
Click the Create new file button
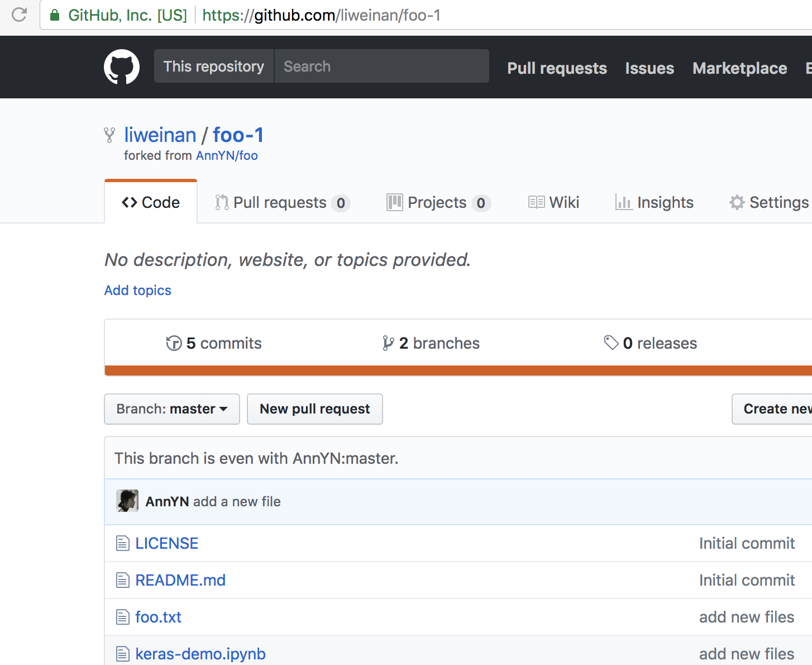(772, 409)
